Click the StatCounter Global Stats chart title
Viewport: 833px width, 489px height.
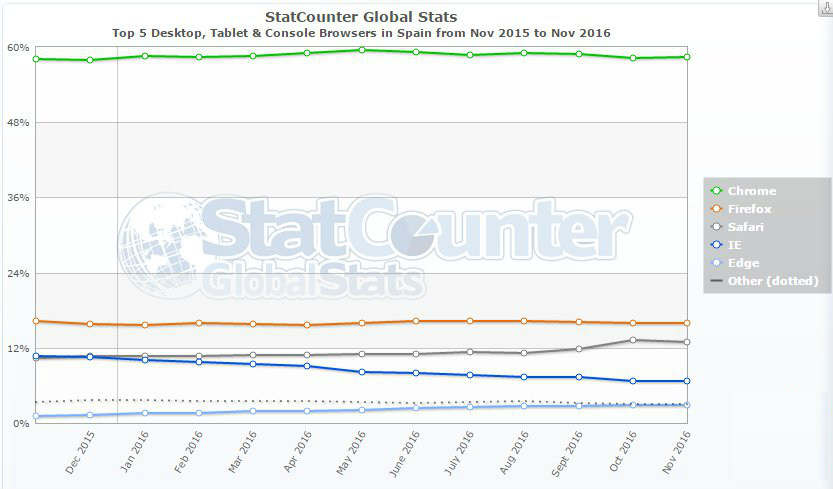[361, 17]
